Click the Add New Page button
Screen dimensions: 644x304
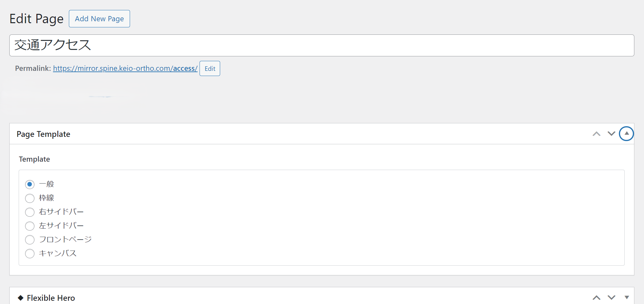click(99, 19)
